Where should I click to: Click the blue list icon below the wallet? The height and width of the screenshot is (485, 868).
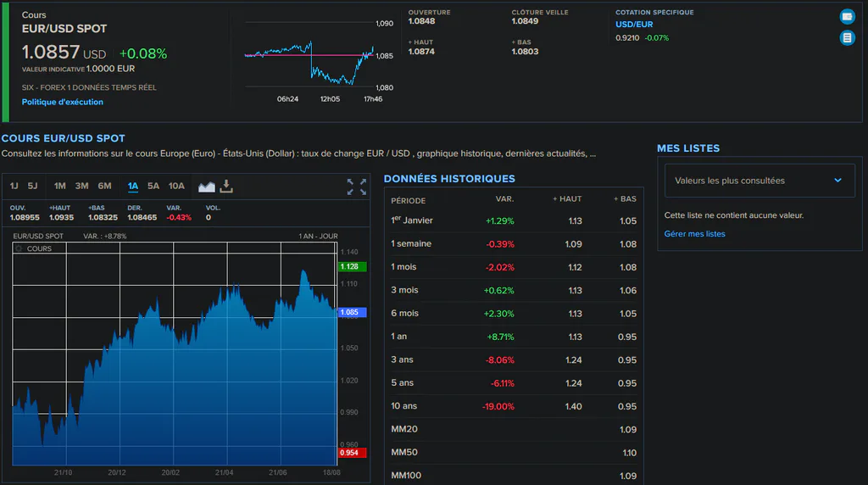[847, 37]
